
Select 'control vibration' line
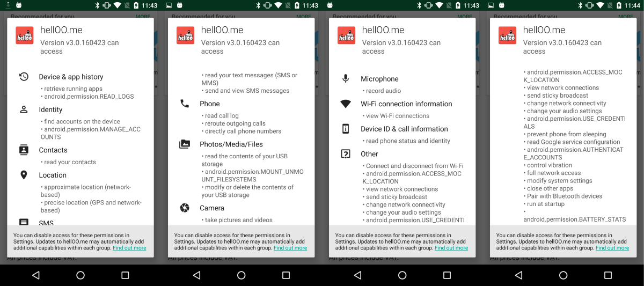[547, 165]
